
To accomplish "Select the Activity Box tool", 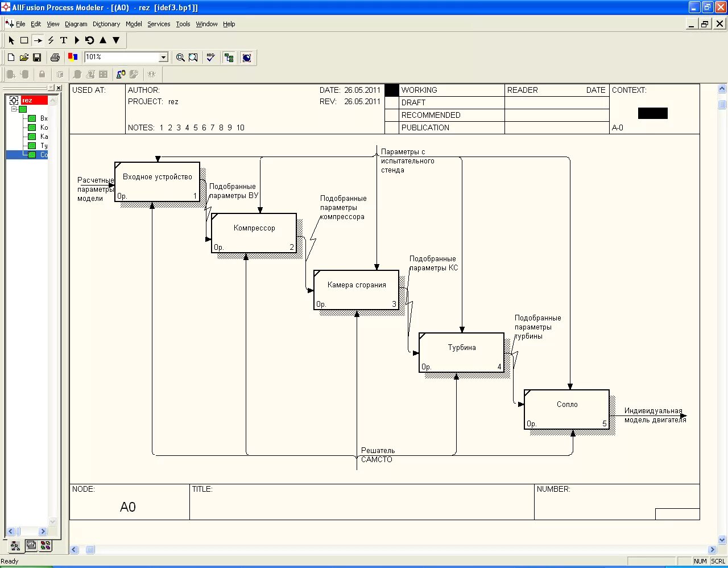I will 24,40.
